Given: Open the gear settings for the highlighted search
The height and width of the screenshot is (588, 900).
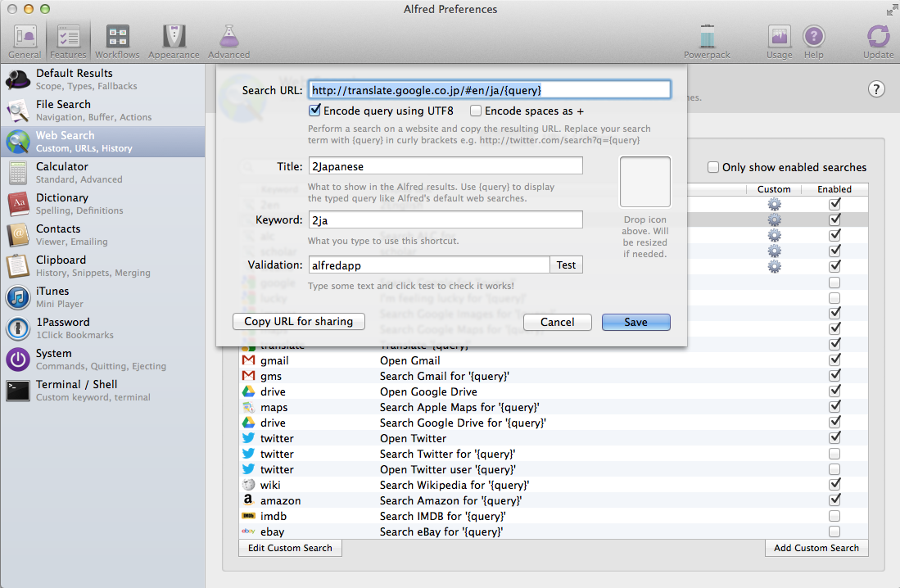Looking at the screenshot, I should click(774, 219).
